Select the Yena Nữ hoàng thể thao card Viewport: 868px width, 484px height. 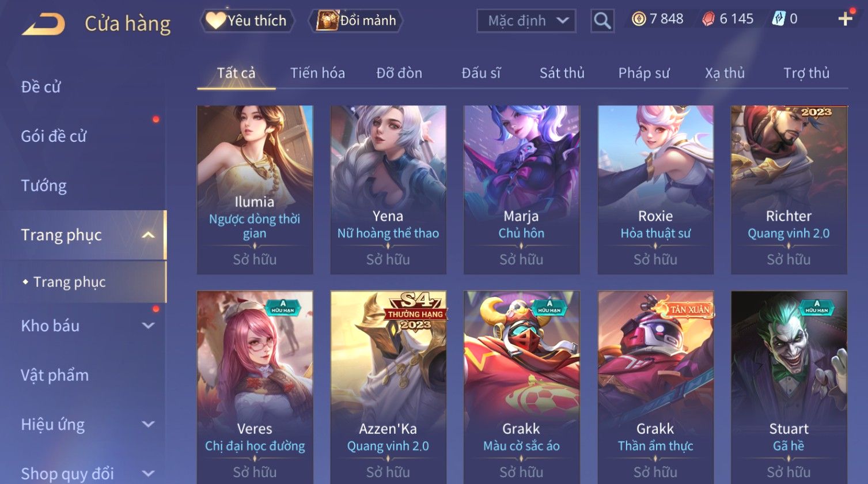click(x=388, y=190)
